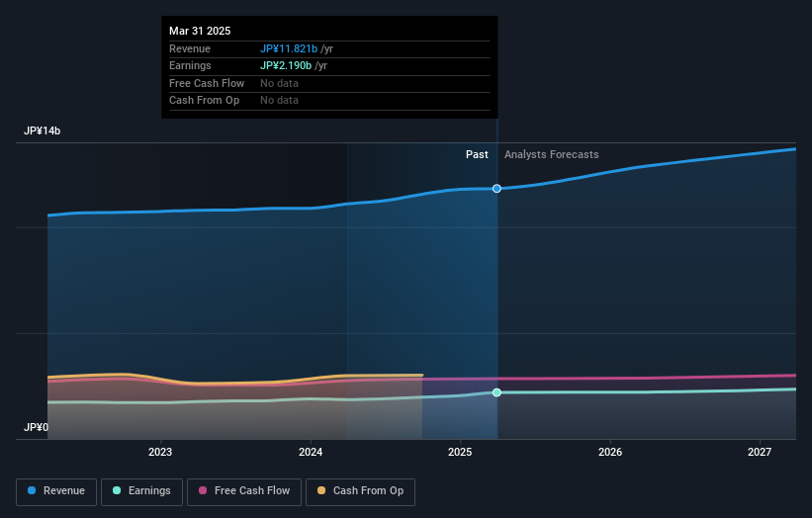Click the JP¥0 y-axis label
The width and height of the screenshot is (812, 518).
(36, 427)
